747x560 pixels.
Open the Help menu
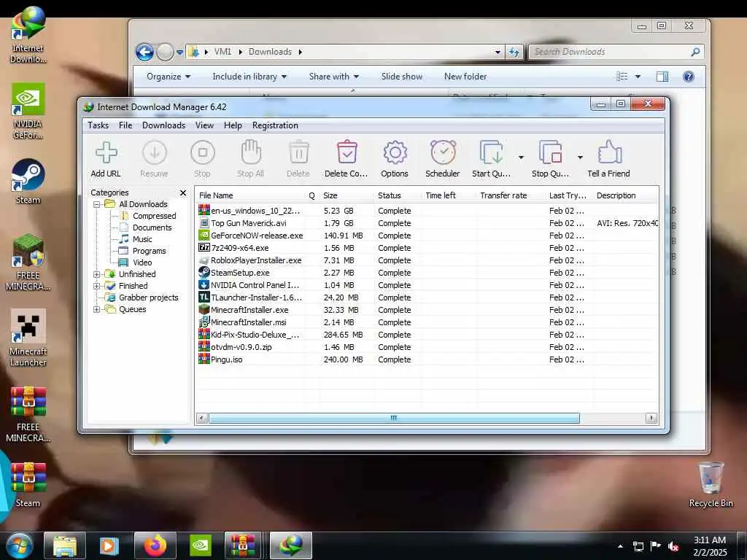coord(233,125)
